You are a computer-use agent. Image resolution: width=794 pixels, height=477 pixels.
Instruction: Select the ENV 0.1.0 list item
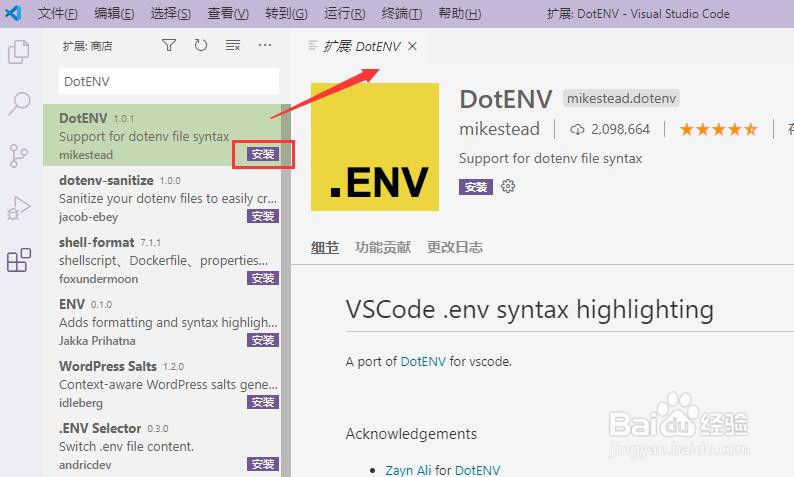[x=162, y=322]
